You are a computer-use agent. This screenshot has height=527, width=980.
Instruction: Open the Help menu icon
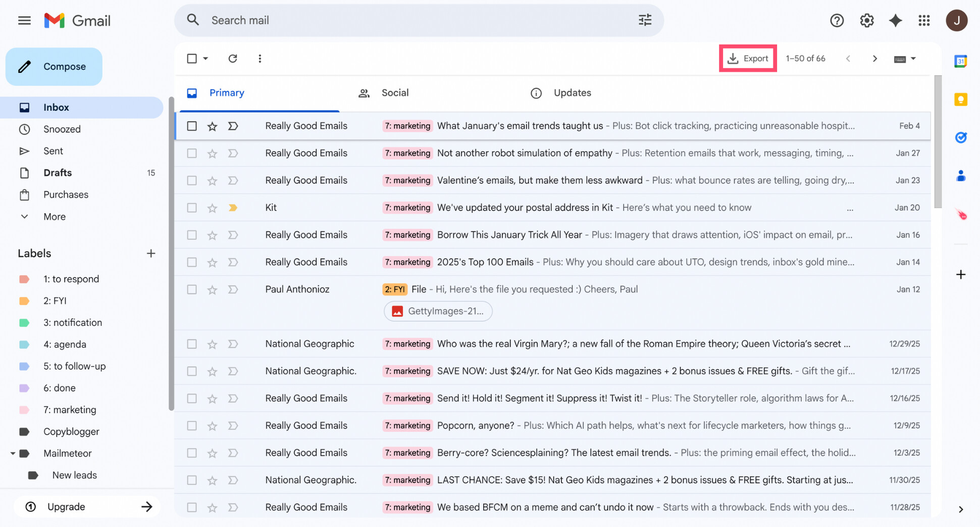click(x=837, y=20)
